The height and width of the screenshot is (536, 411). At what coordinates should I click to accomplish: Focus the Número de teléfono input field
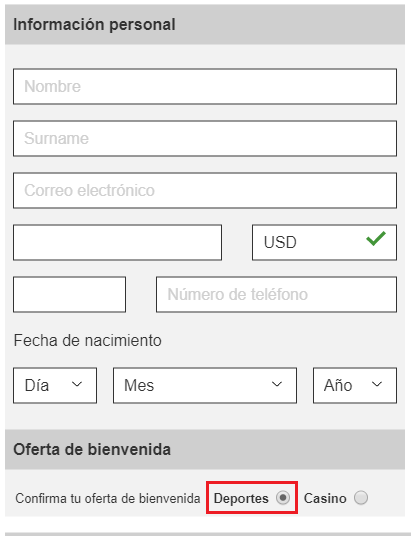pos(277,294)
